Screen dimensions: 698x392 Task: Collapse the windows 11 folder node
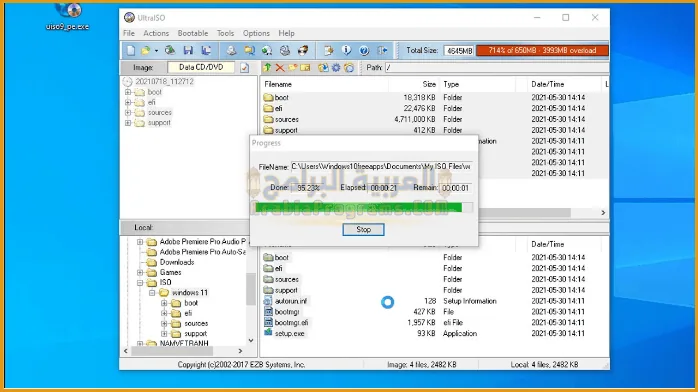[x=152, y=293]
